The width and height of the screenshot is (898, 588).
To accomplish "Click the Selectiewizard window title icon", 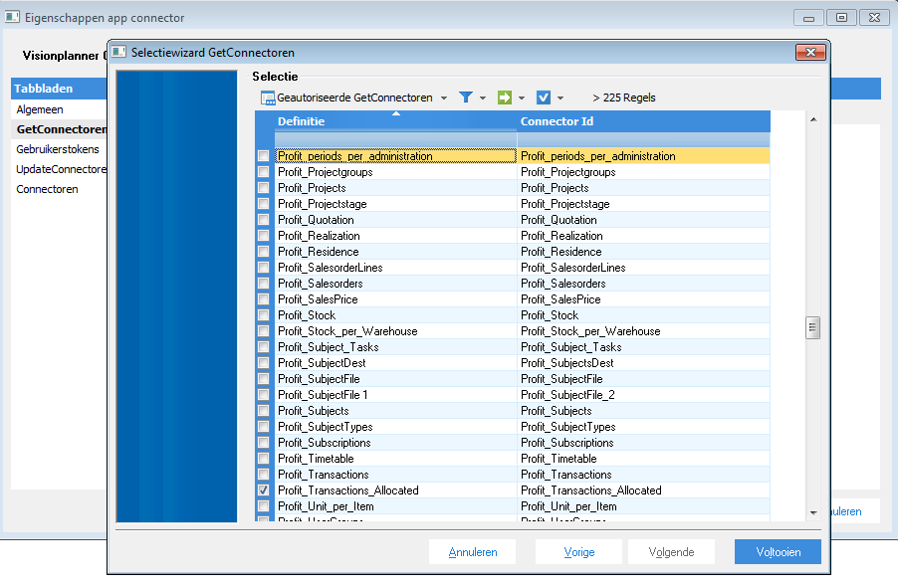I will click(x=119, y=52).
